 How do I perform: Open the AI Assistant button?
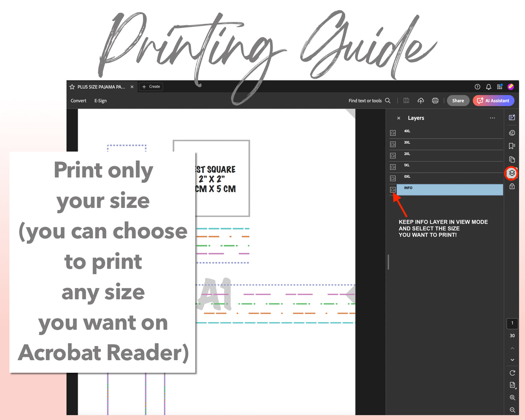(x=493, y=101)
